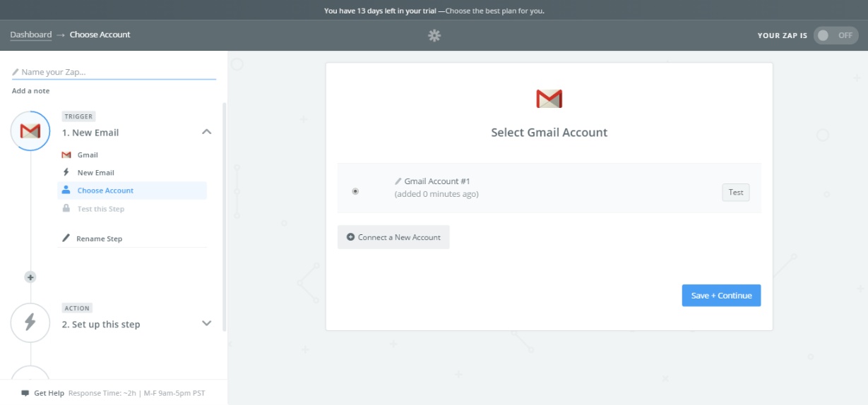This screenshot has height=405, width=868.
Task: Click the pencil icon beside Rename Step
Action: 66,238
